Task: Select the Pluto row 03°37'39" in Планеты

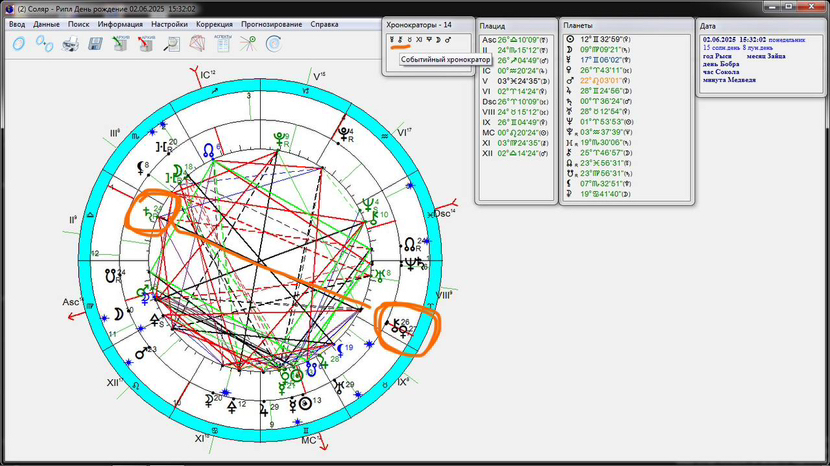Action: click(x=599, y=132)
